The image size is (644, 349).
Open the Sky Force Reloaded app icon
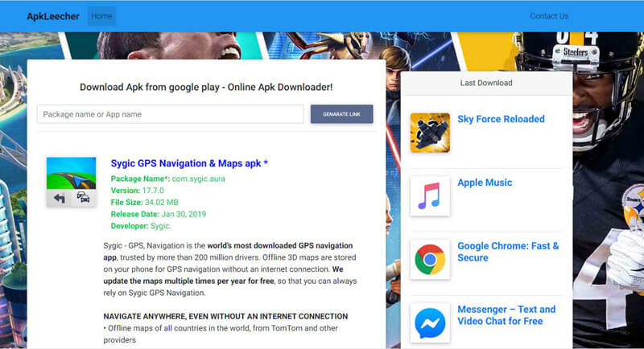pos(430,133)
